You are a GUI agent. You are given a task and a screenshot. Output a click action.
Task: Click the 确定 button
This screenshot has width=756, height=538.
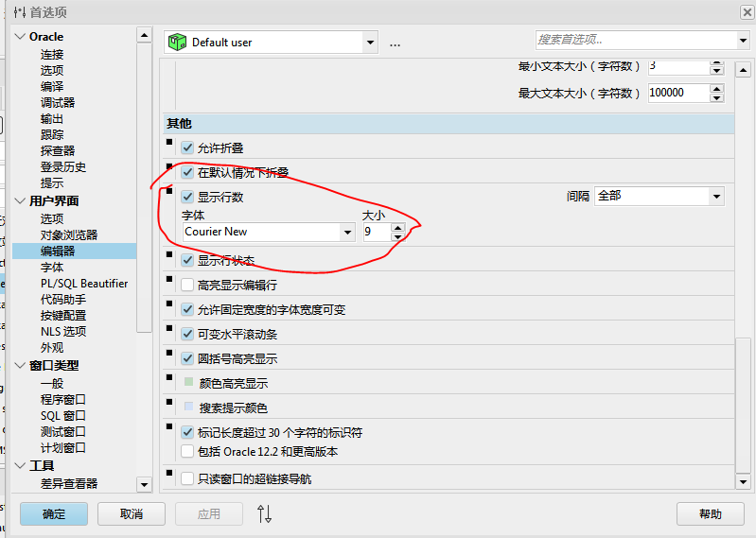click(x=54, y=513)
